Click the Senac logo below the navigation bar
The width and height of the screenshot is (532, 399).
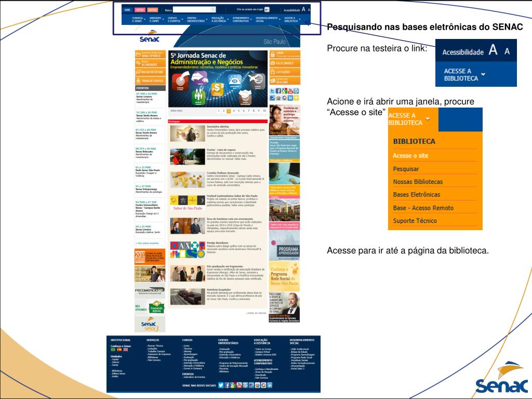149,37
